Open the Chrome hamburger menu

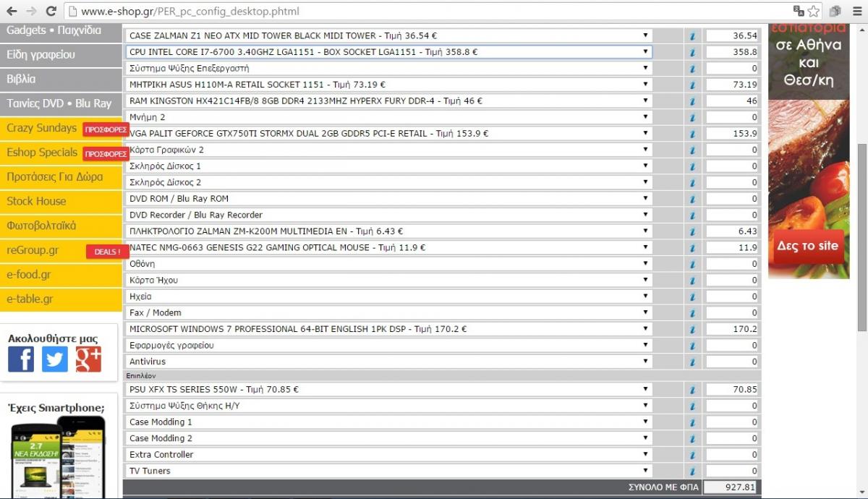[x=856, y=11]
